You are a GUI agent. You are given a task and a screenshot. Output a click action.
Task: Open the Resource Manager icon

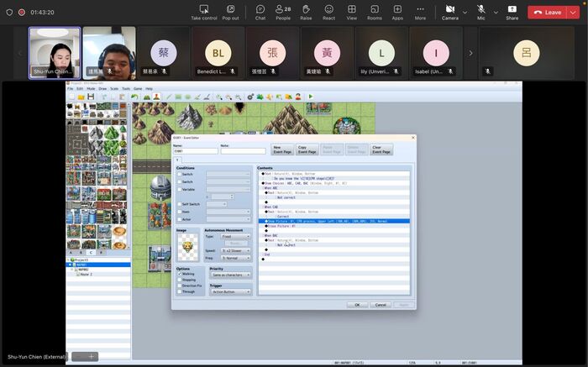288,97
